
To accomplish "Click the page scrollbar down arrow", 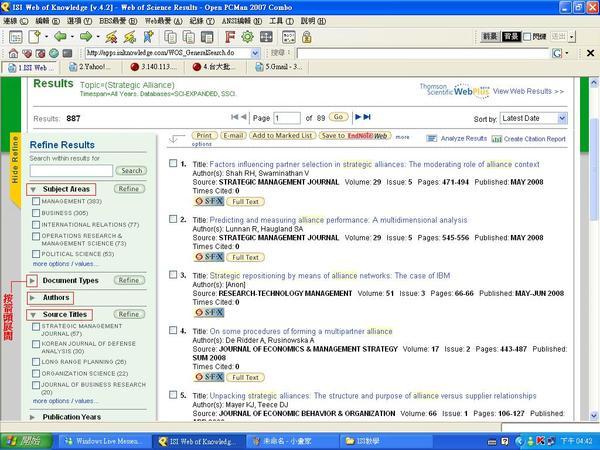I will [x=594, y=416].
